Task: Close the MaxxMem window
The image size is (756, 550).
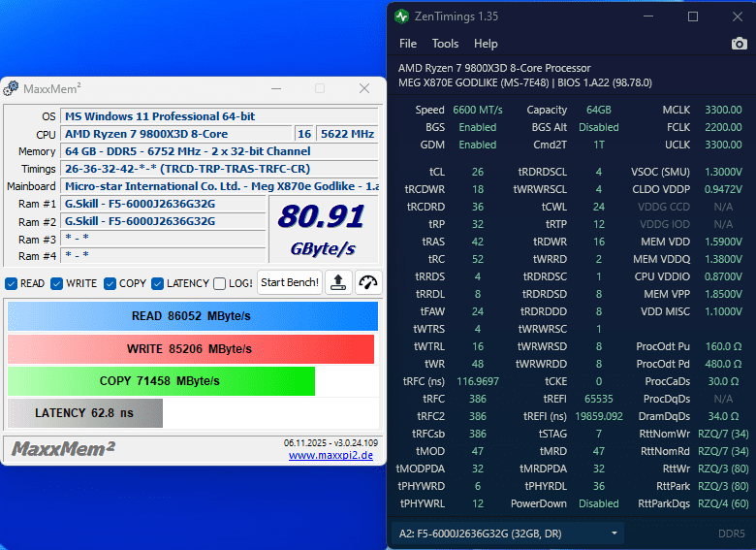Action: click(x=364, y=88)
